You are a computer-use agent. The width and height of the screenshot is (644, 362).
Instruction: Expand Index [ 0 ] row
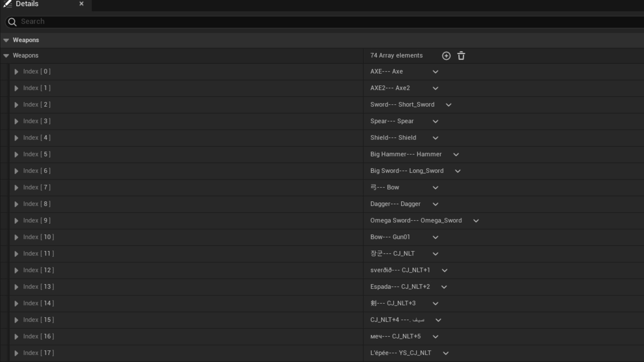[16, 72]
